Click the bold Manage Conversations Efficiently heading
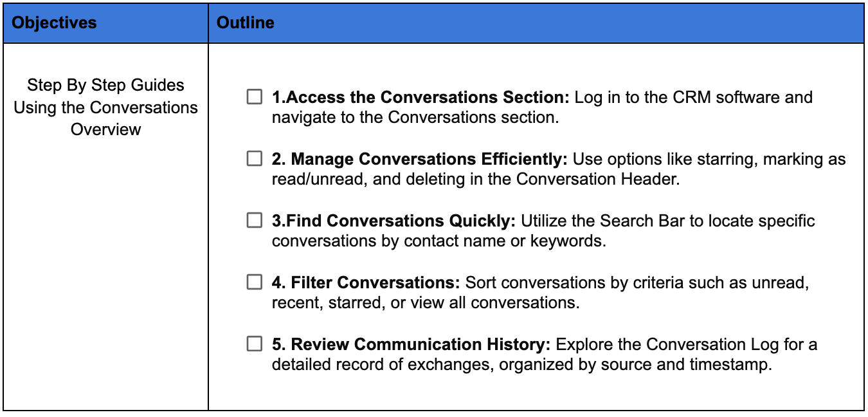Screen dimensions: 868x417 pos(420,159)
